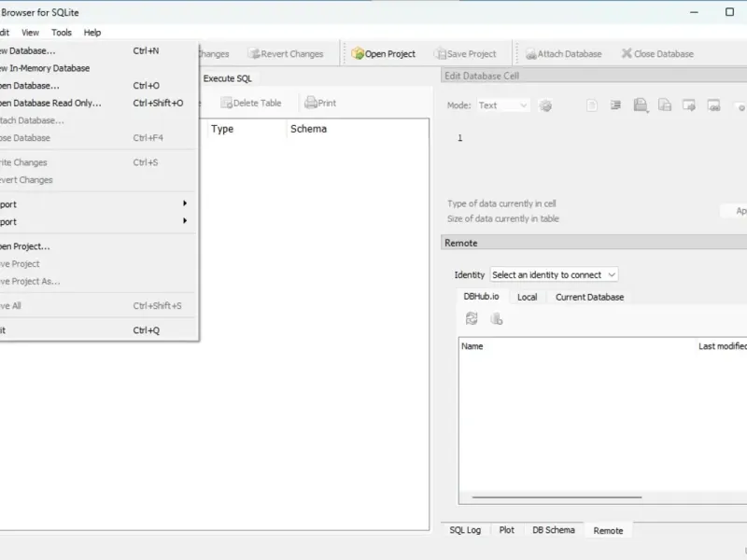This screenshot has height=560, width=747.
Task: Choose New In-Memory Database menu entry
Action: coord(98,68)
